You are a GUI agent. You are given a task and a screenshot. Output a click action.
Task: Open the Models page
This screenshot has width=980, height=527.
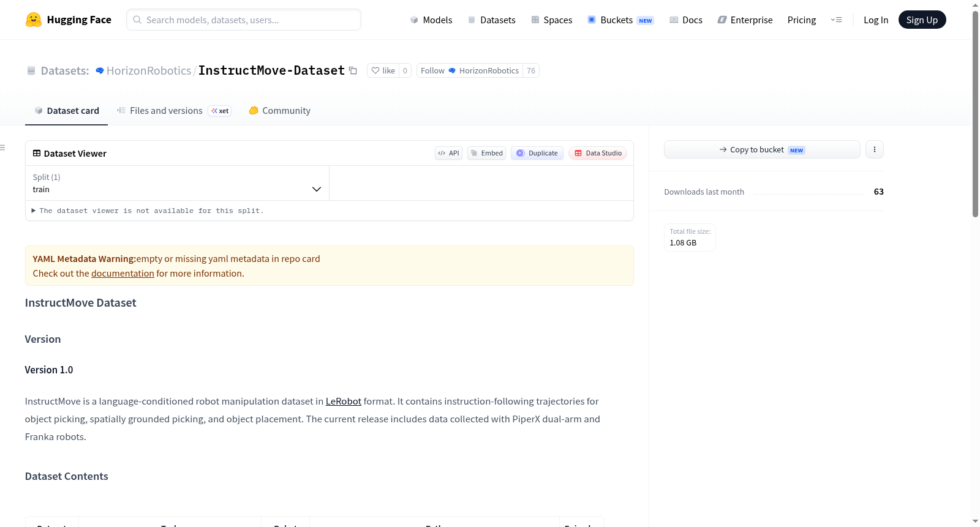coord(431,20)
